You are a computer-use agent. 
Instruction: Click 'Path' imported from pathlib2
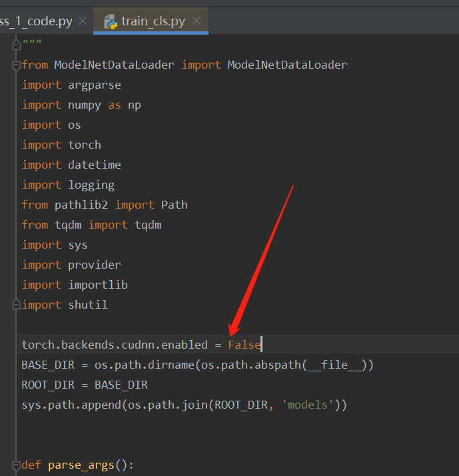[175, 205]
